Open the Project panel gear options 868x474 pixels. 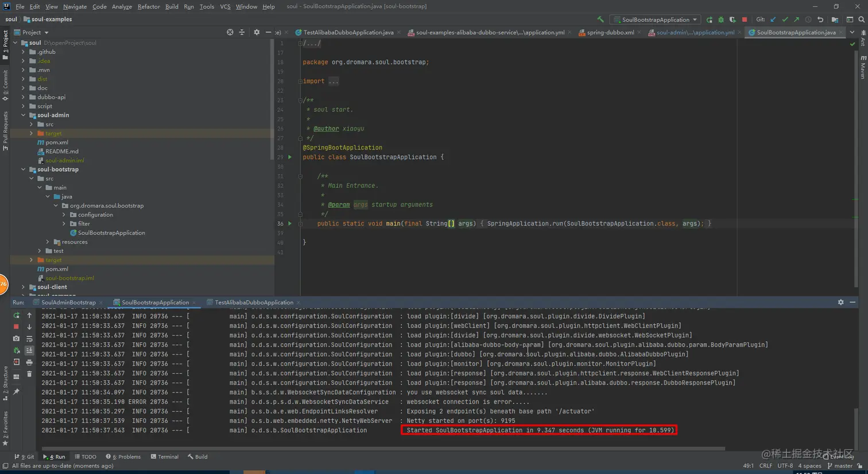pos(257,32)
